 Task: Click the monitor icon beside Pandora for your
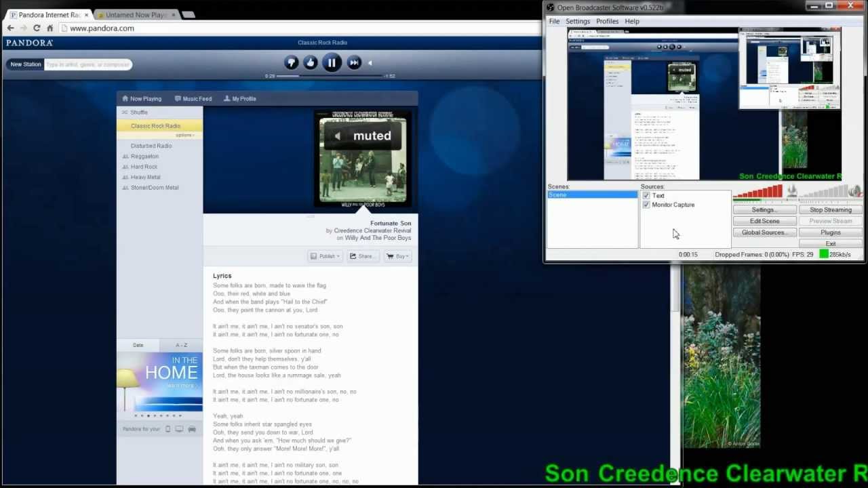coord(179,429)
